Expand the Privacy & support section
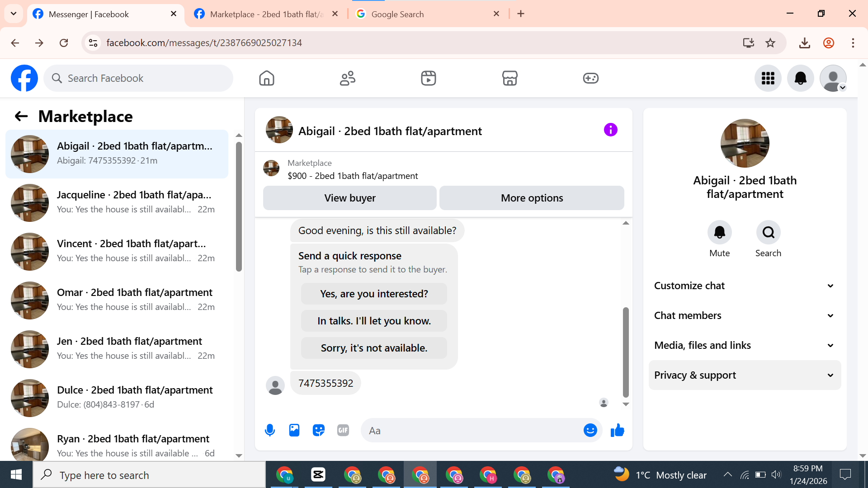 pos(745,375)
